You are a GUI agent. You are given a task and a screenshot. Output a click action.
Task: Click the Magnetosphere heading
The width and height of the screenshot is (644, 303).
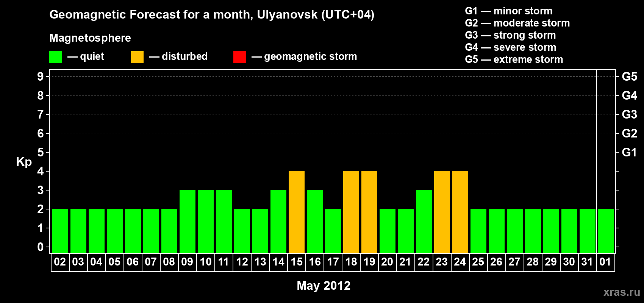coord(90,38)
